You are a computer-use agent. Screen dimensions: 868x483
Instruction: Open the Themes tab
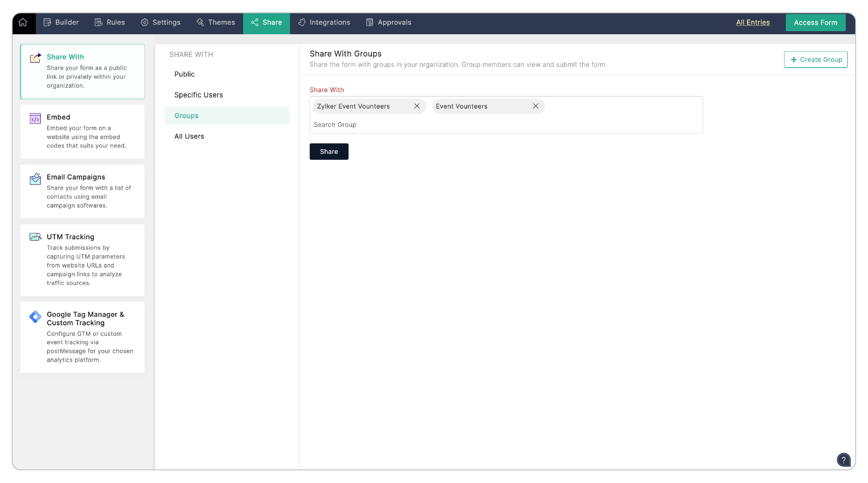(x=216, y=23)
